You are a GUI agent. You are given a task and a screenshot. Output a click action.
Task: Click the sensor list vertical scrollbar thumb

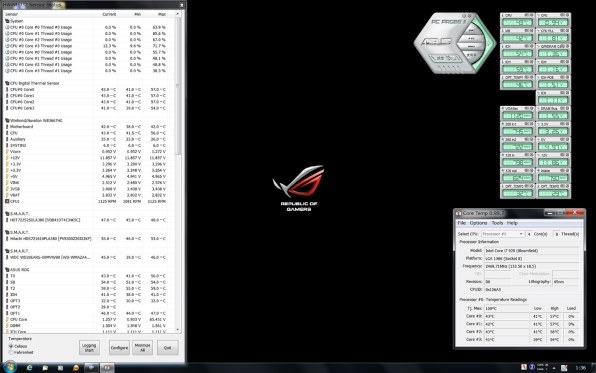tap(178, 86)
